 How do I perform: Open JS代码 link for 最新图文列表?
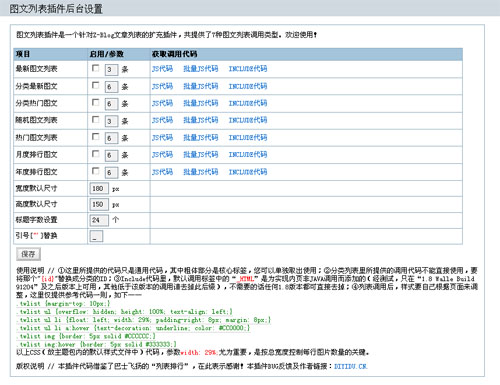click(x=162, y=69)
